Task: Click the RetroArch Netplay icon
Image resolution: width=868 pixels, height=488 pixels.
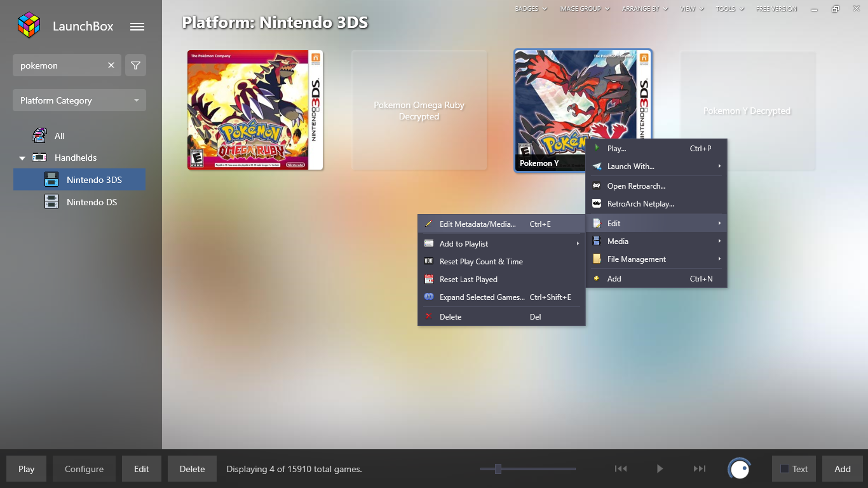Action: pos(597,203)
